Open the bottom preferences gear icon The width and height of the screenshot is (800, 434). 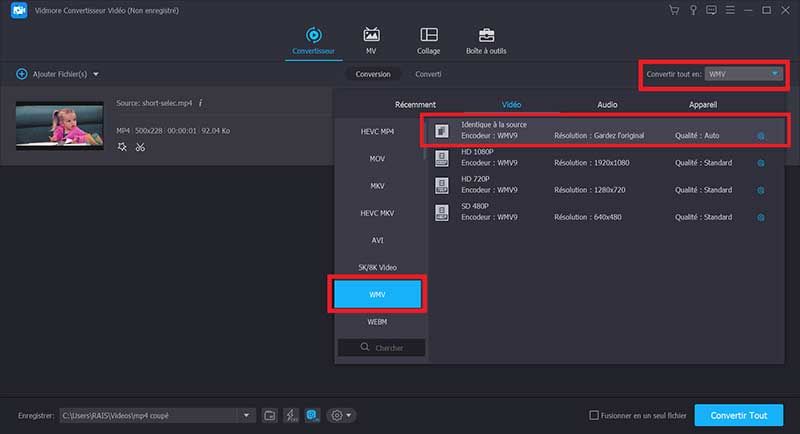(337, 415)
